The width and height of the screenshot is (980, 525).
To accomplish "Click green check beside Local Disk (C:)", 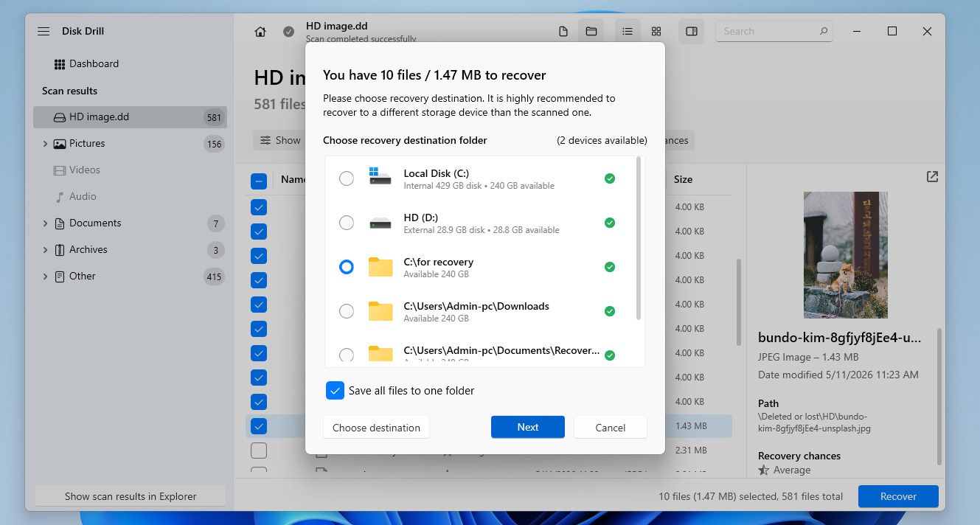I will 610,178.
